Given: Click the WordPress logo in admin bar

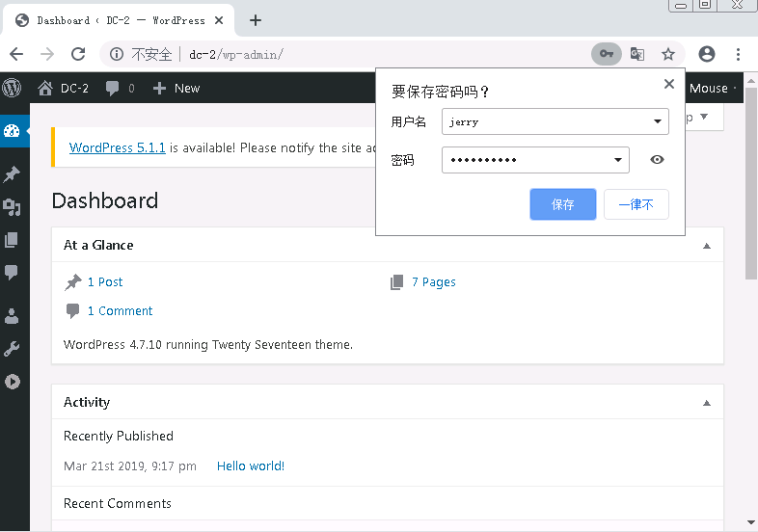Looking at the screenshot, I should click(12, 88).
